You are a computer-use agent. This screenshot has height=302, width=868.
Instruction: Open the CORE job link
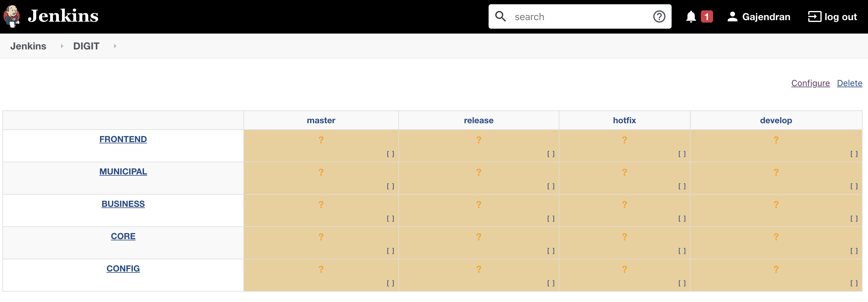pyautogui.click(x=123, y=236)
